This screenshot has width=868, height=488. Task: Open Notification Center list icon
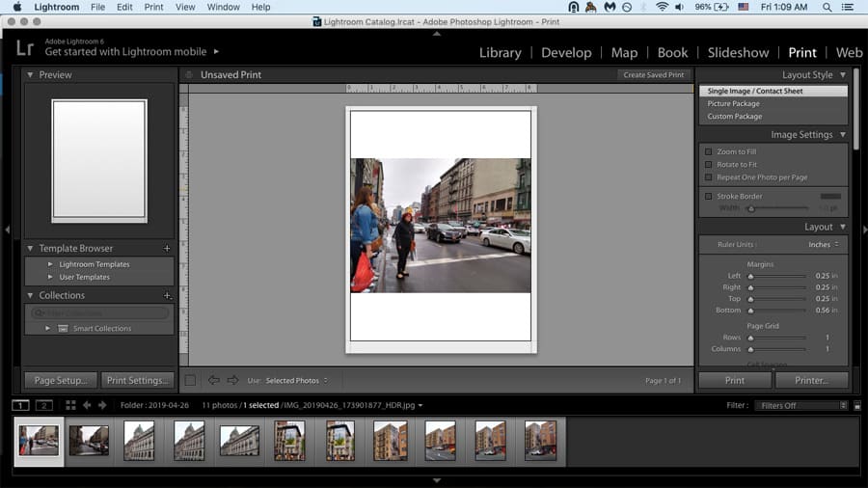tap(848, 7)
